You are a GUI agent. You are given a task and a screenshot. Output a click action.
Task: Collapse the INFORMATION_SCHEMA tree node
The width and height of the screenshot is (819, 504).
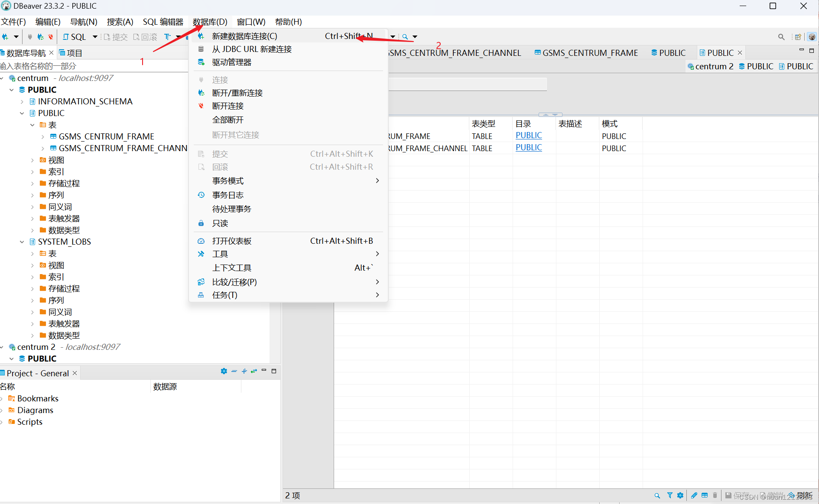pyautogui.click(x=22, y=102)
